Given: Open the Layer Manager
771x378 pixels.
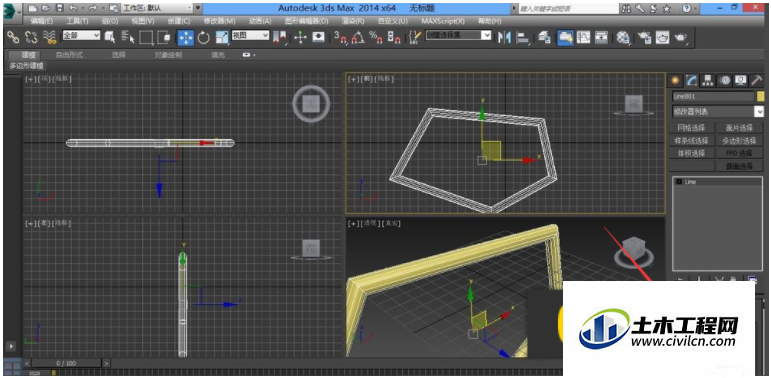Looking at the screenshot, I should (544, 37).
